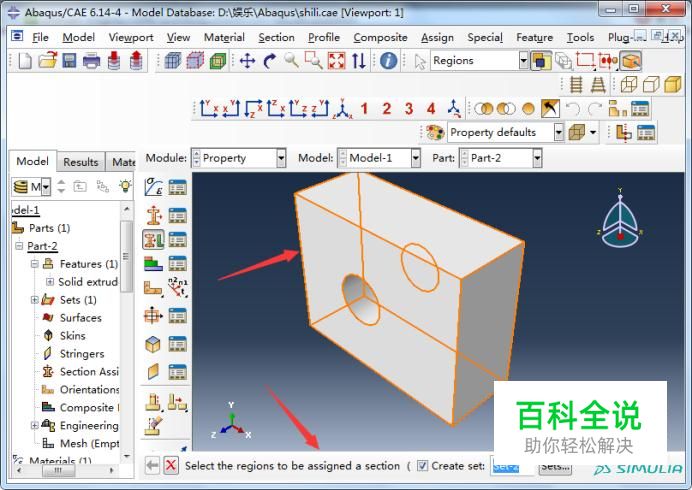Apply view number 2
The width and height of the screenshot is (692, 490).
coord(387,108)
